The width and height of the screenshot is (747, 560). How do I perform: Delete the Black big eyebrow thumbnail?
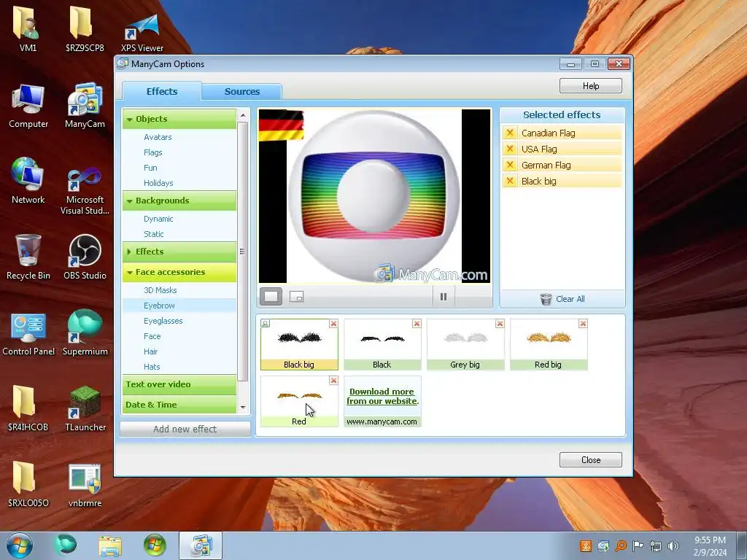[333, 324]
